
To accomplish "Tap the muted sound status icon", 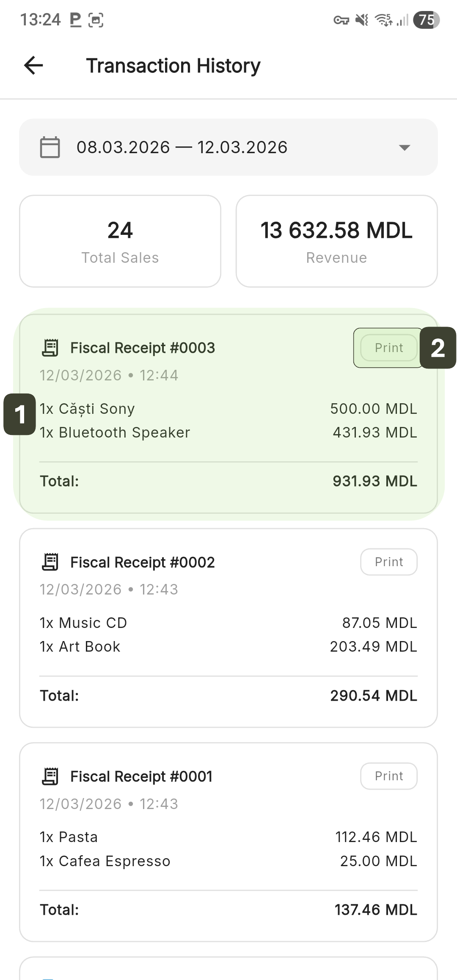I will (x=362, y=20).
